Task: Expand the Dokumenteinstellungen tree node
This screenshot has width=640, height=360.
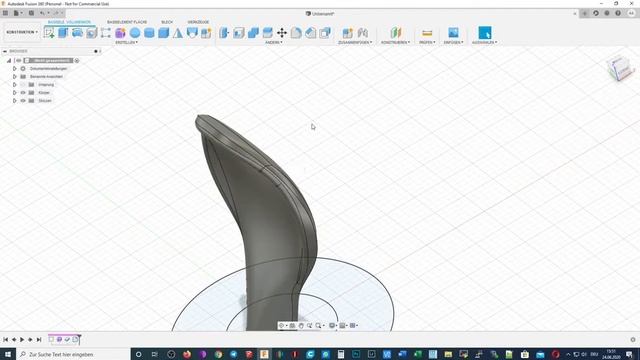Action: click(x=14, y=69)
